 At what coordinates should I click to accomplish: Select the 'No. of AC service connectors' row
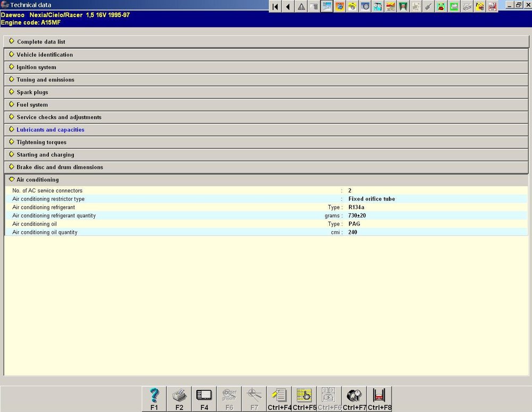click(267, 190)
